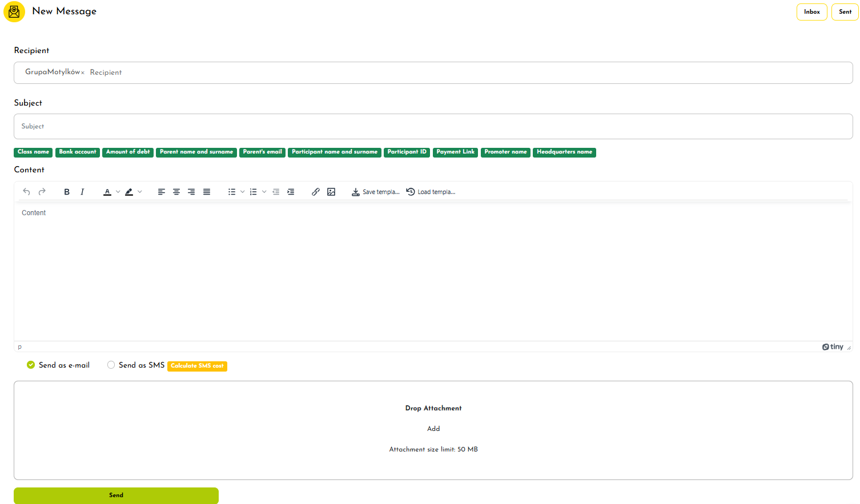Increase indent in the editor
860x504 pixels.
[x=291, y=192]
